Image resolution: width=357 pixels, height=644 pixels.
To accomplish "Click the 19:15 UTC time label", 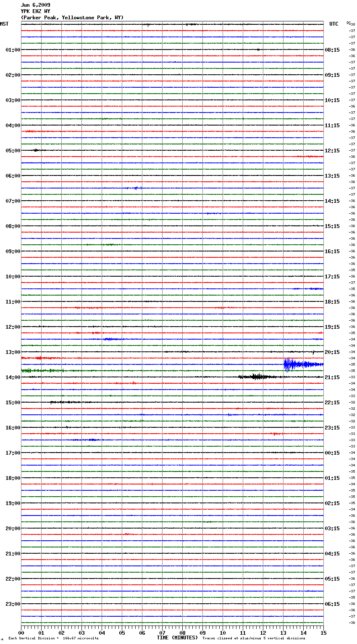I will coord(332,327).
